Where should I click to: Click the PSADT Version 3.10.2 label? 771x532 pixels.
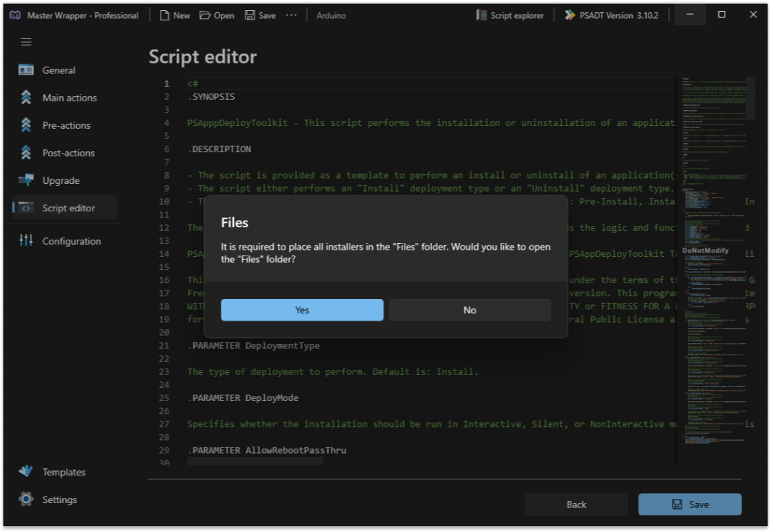(x=618, y=16)
